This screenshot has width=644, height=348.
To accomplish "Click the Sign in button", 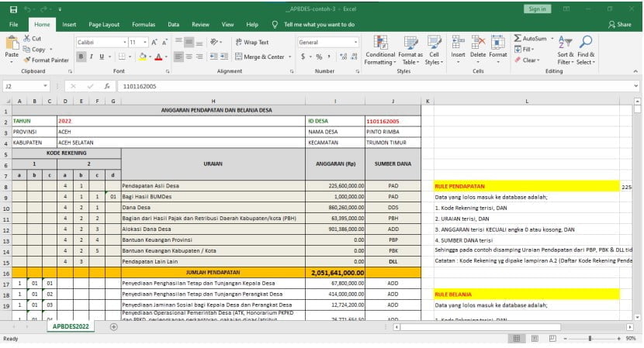I will click(x=537, y=9).
